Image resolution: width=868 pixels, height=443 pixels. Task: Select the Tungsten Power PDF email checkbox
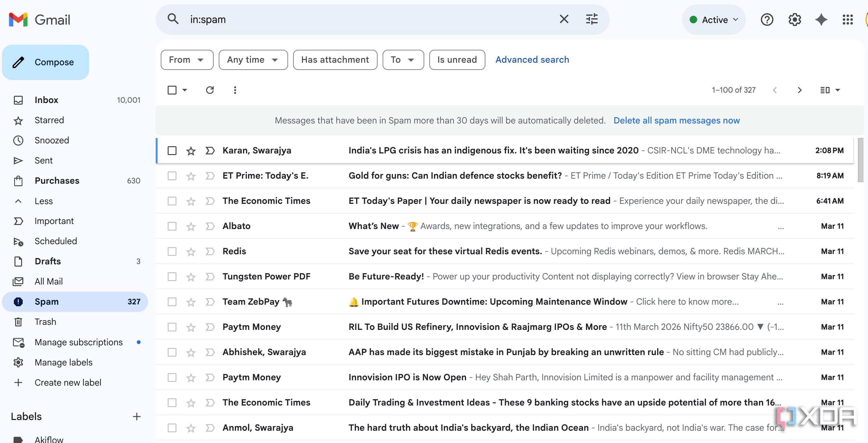click(172, 277)
